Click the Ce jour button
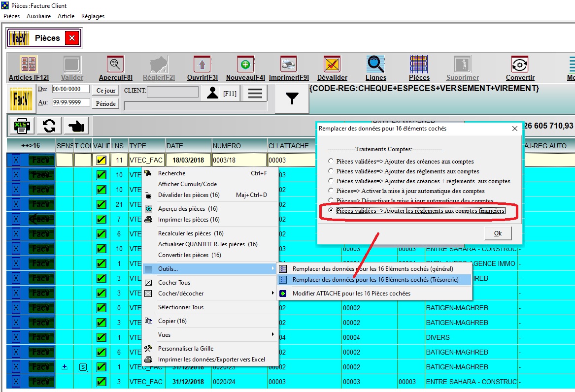Viewport: 575px width, 392px height. [x=106, y=91]
